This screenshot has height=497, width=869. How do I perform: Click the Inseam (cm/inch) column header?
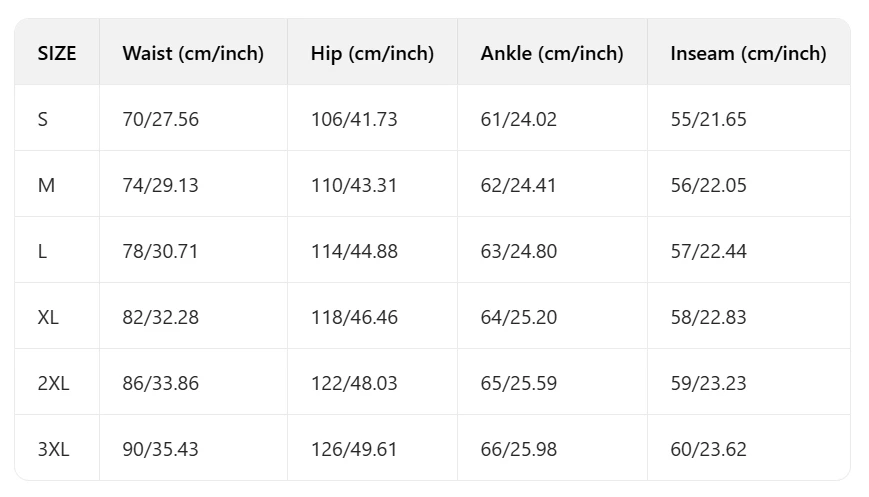pos(748,54)
